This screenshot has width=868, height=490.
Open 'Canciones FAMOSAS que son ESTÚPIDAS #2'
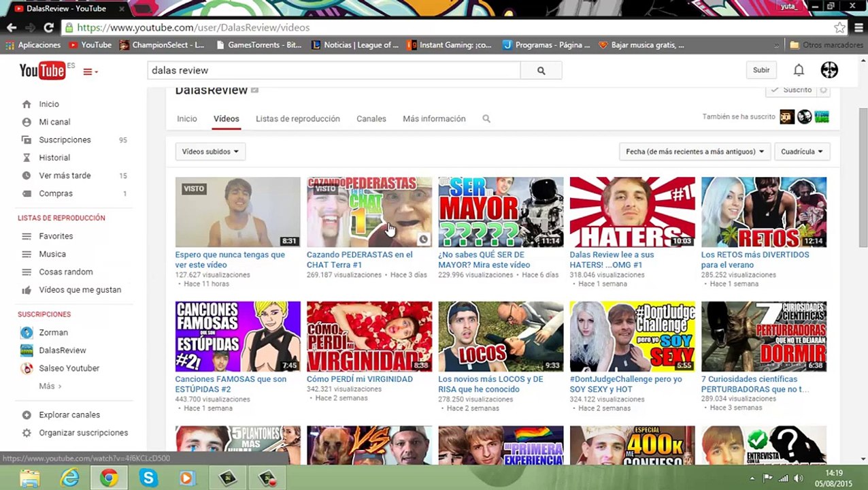pyautogui.click(x=231, y=385)
